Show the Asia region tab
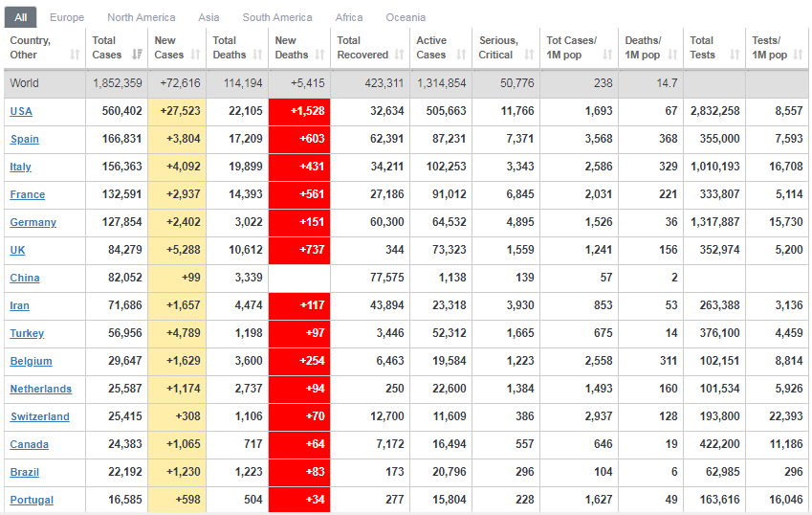The image size is (812, 515). [x=208, y=17]
